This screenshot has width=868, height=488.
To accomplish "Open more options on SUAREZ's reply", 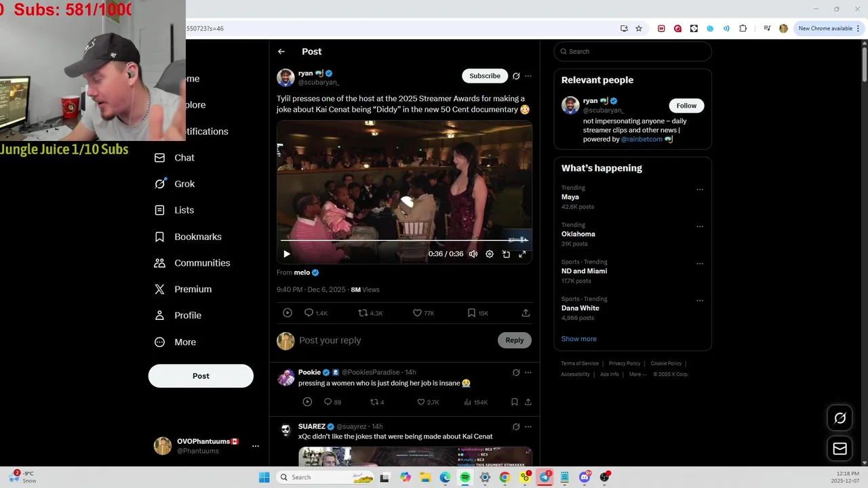I will tap(528, 427).
